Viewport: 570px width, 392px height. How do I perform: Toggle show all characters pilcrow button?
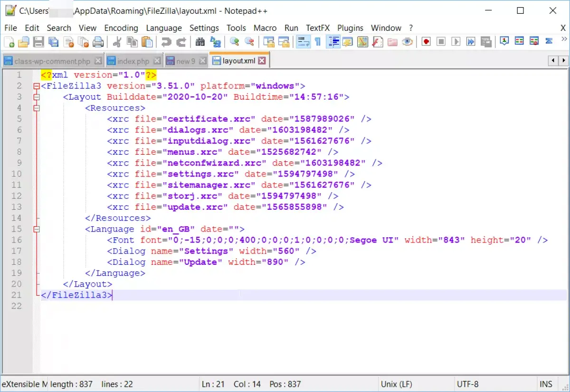318,42
